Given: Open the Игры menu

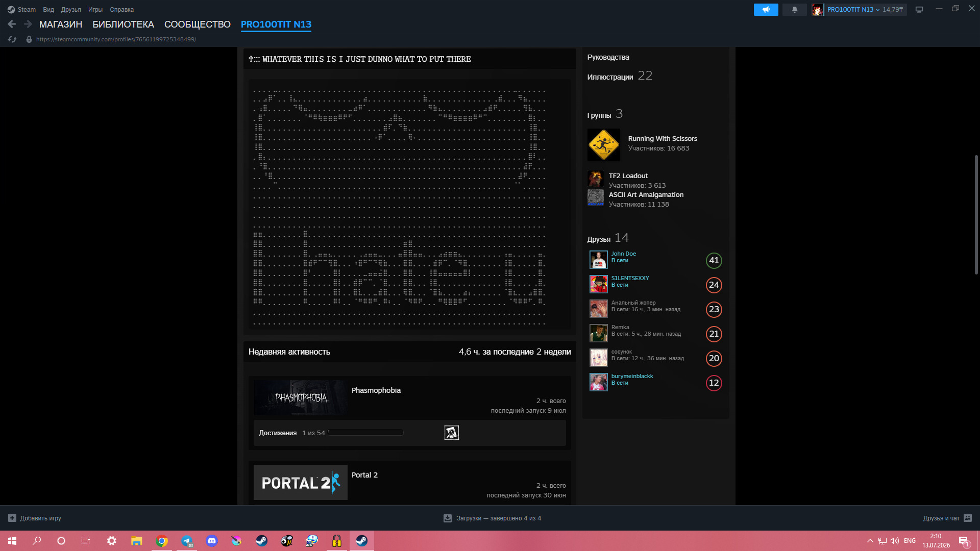Looking at the screenshot, I should pyautogui.click(x=95, y=10).
